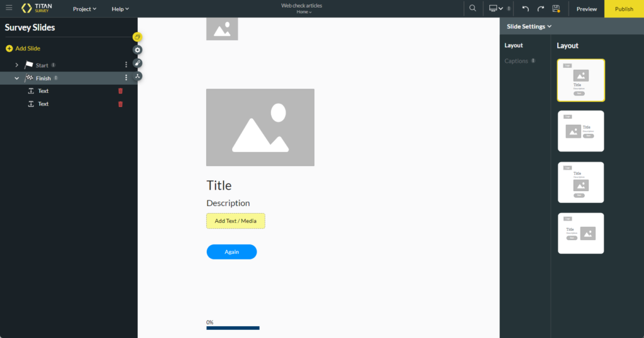This screenshot has width=644, height=338.
Task: Click the yellow Publish button
Action: (x=624, y=9)
